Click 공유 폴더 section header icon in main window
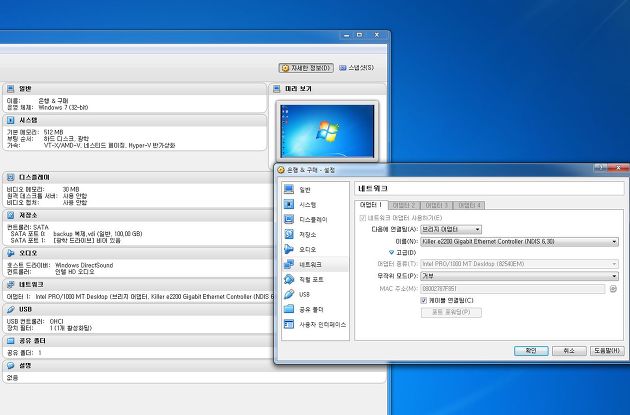 [x=10, y=341]
